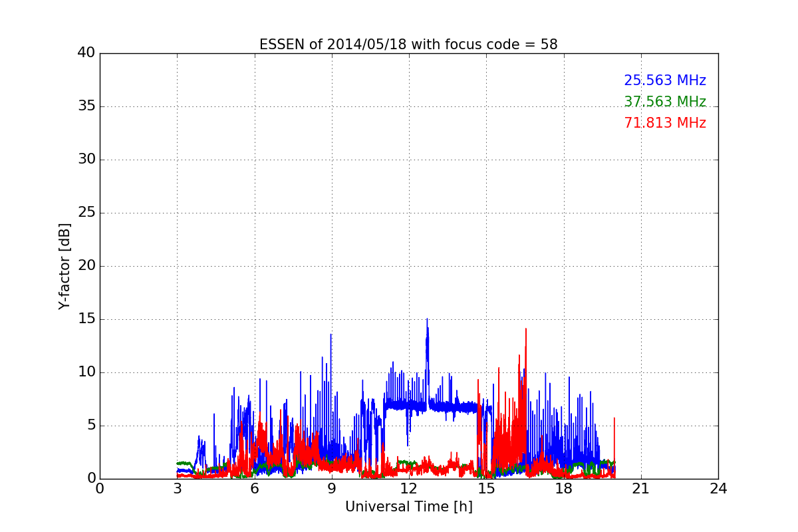798x532 pixels.
Task: Click the y-axis tick label "10"
Action: tap(86, 372)
